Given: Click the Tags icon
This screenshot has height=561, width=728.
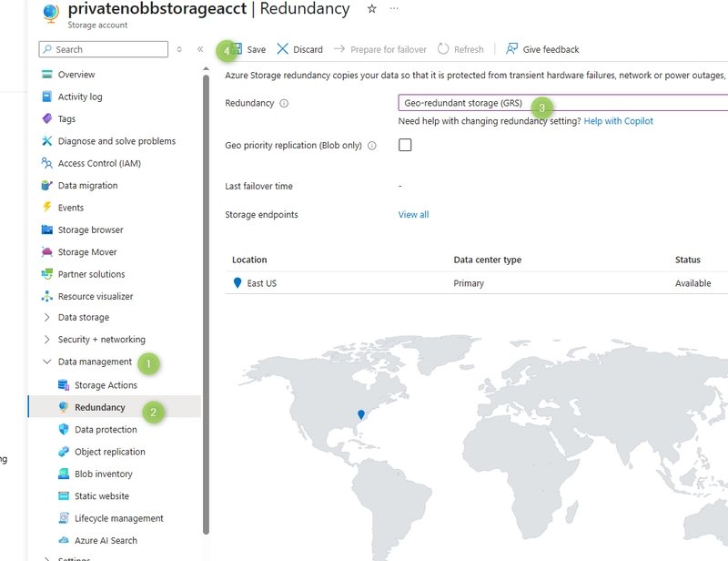Looking at the screenshot, I should [47, 118].
